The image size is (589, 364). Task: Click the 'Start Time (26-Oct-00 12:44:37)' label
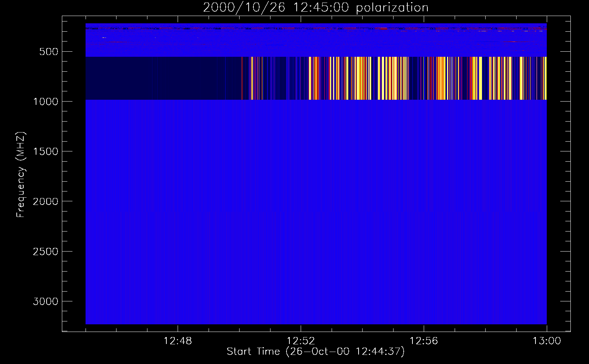316,351
